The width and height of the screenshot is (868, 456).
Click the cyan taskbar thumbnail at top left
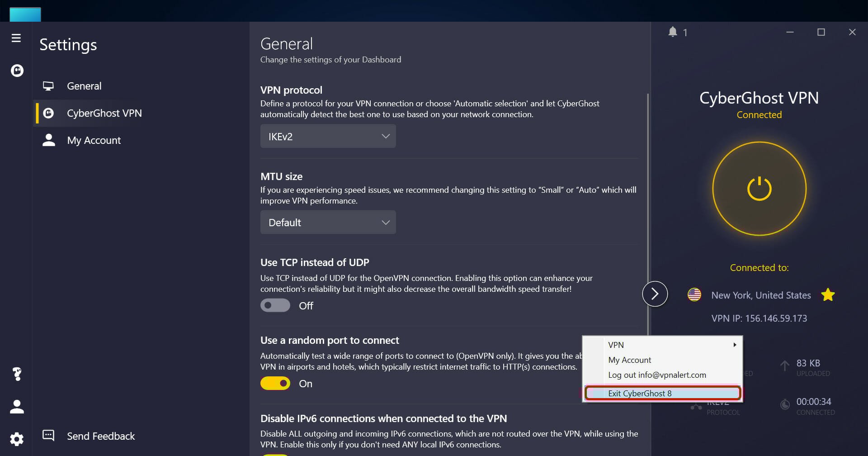[x=25, y=14]
